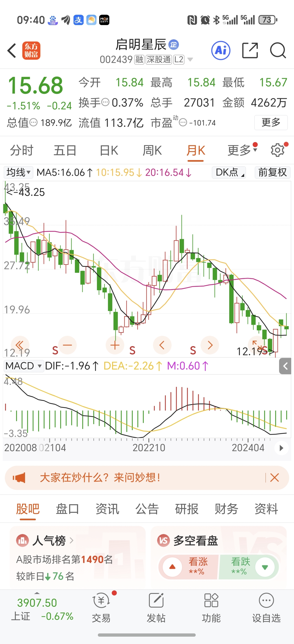Open the 前复权 adjustment selector
The image size is (294, 644).
[x=273, y=172]
